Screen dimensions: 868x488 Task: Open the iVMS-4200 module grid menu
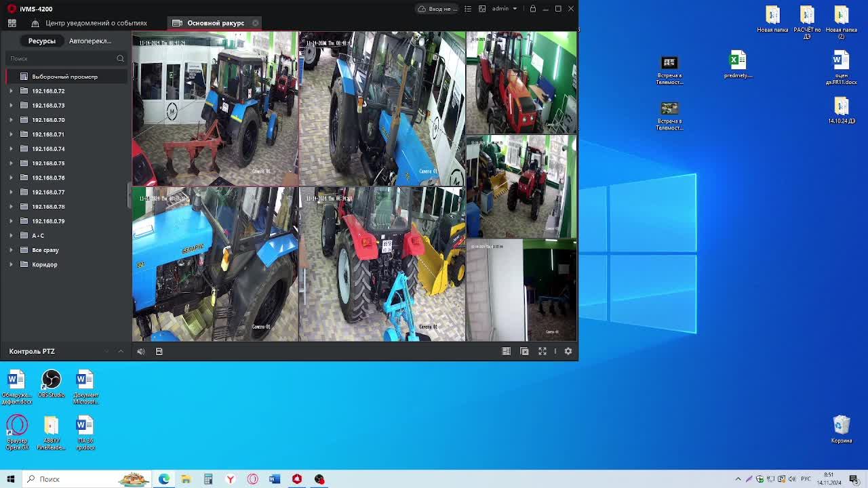(x=12, y=23)
